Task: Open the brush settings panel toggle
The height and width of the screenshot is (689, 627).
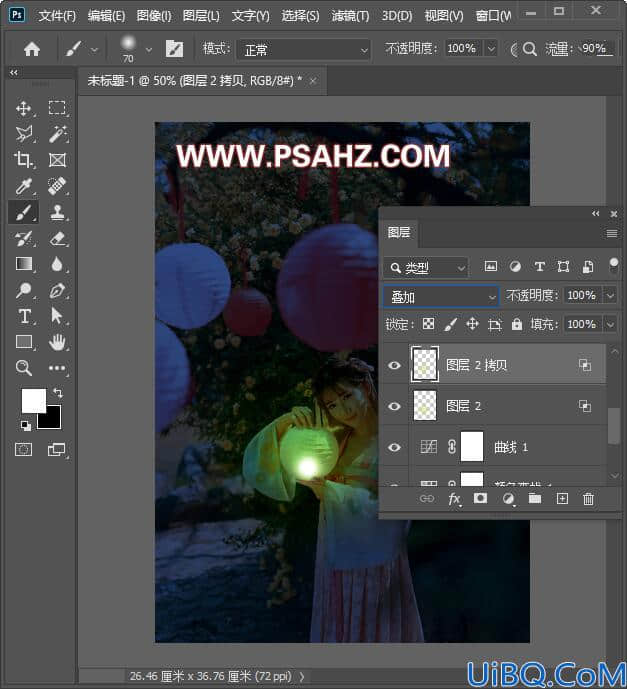Action: 174,49
